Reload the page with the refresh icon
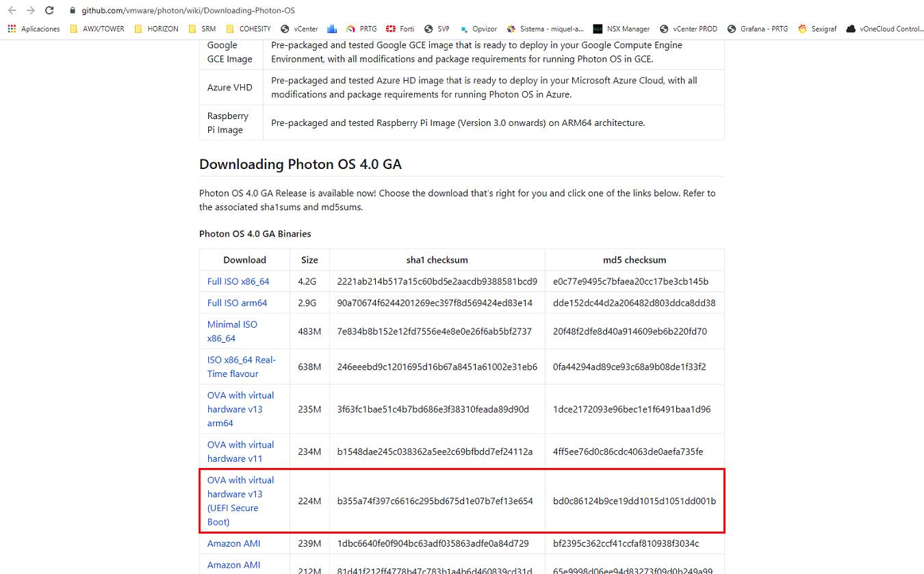 click(x=49, y=11)
